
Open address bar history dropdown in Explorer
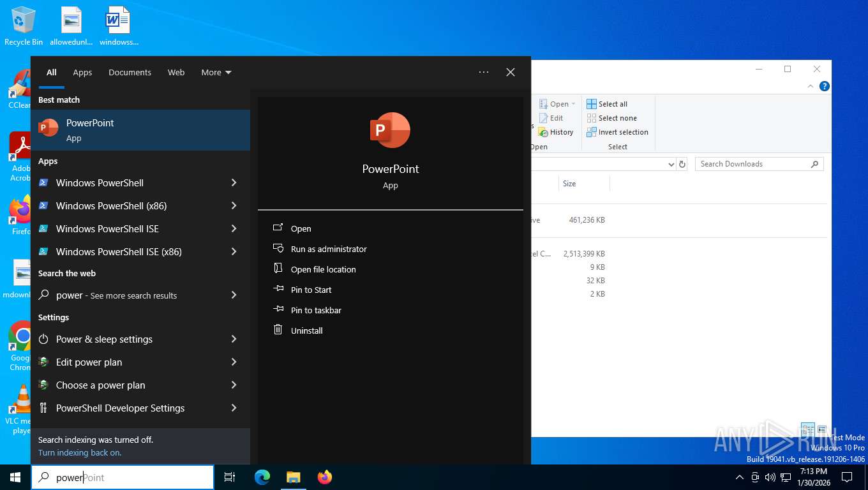click(x=671, y=164)
